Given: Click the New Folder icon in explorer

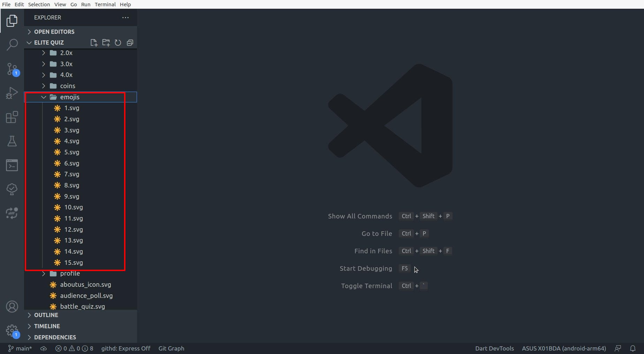Looking at the screenshot, I should tap(106, 43).
